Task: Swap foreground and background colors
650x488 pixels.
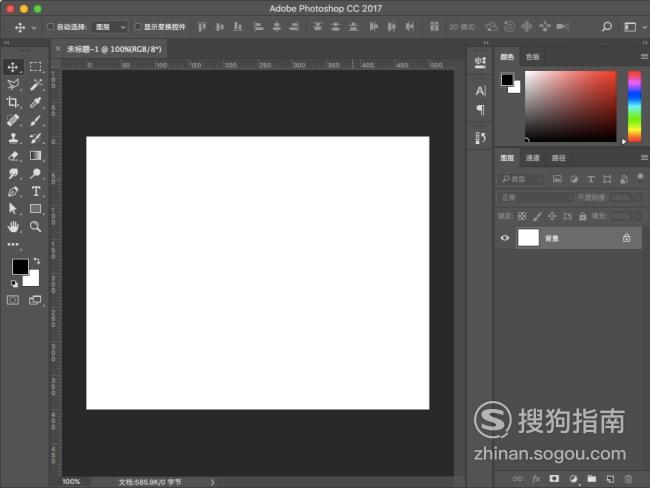Action: 36,261
